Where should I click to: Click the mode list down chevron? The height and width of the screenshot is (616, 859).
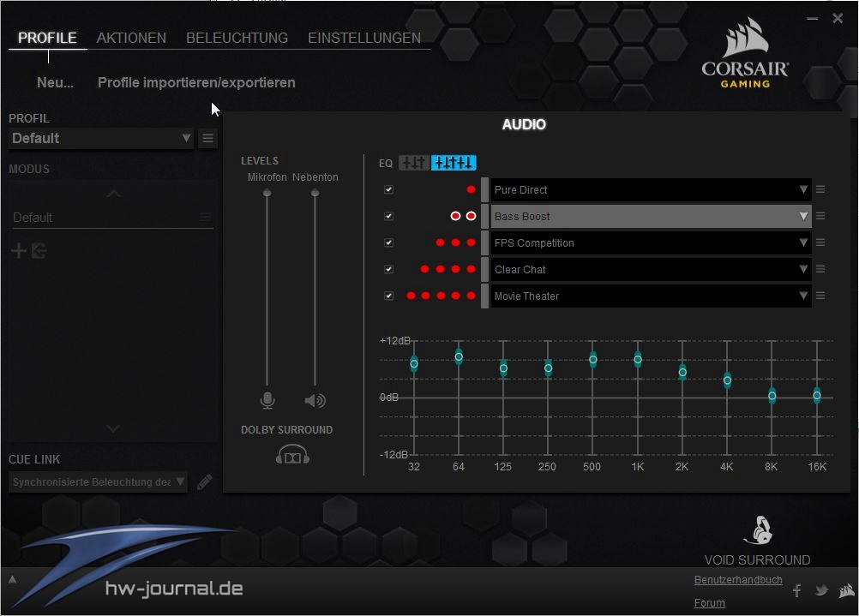[x=113, y=428]
